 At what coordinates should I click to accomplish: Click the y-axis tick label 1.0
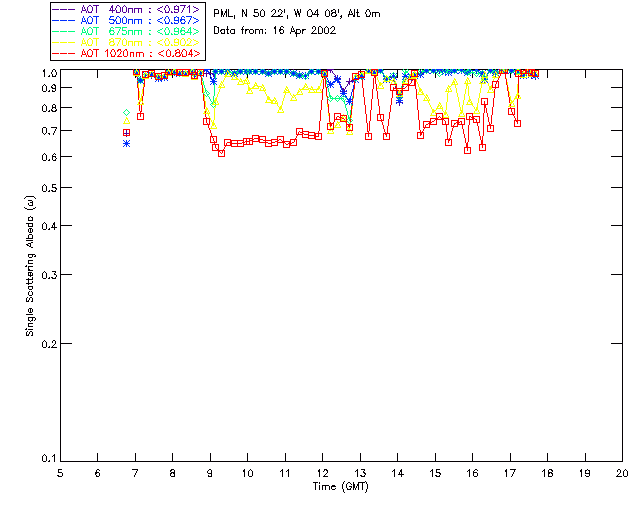(49, 73)
